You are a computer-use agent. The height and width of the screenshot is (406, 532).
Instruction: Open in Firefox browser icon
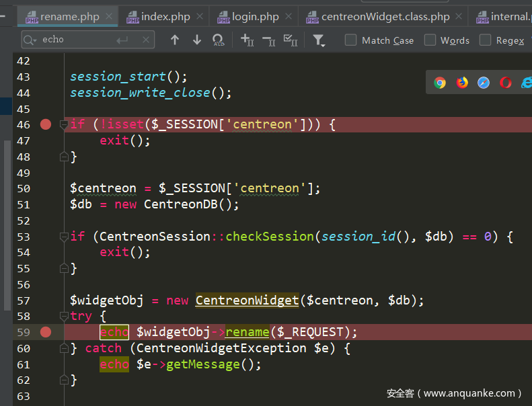(462, 83)
